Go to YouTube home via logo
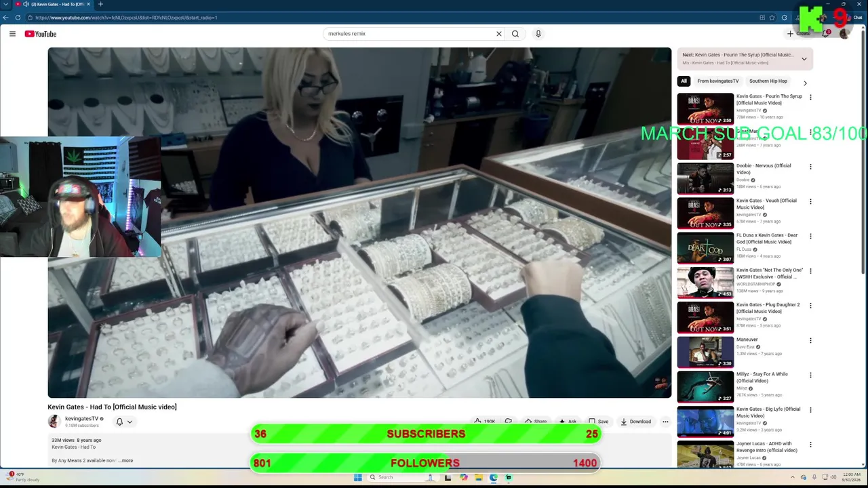 pos(41,34)
